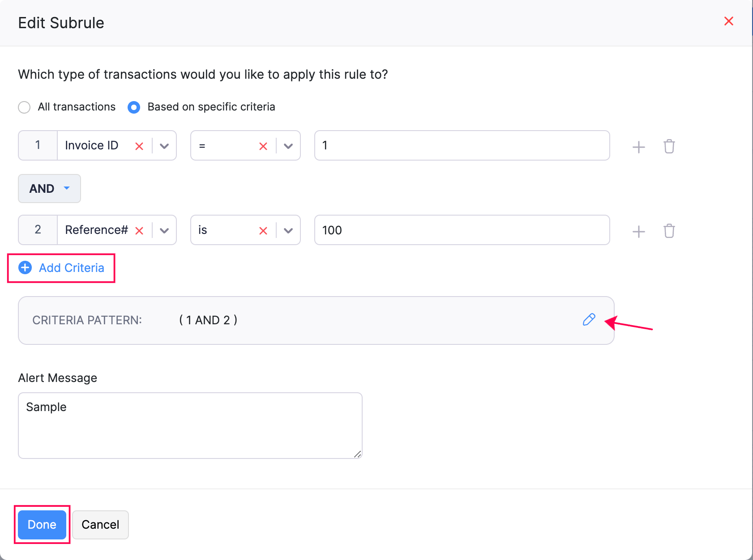
Task: Delete criteria row 1 with trash icon
Action: pos(669,146)
